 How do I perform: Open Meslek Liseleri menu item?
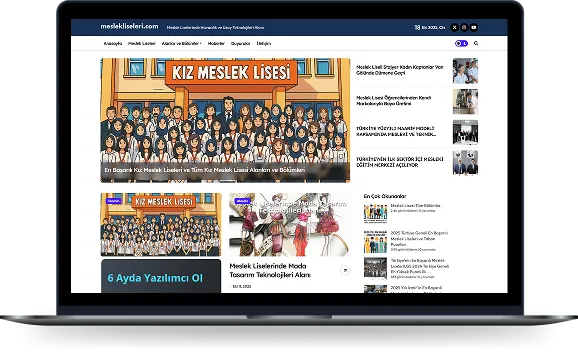(142, 44)
